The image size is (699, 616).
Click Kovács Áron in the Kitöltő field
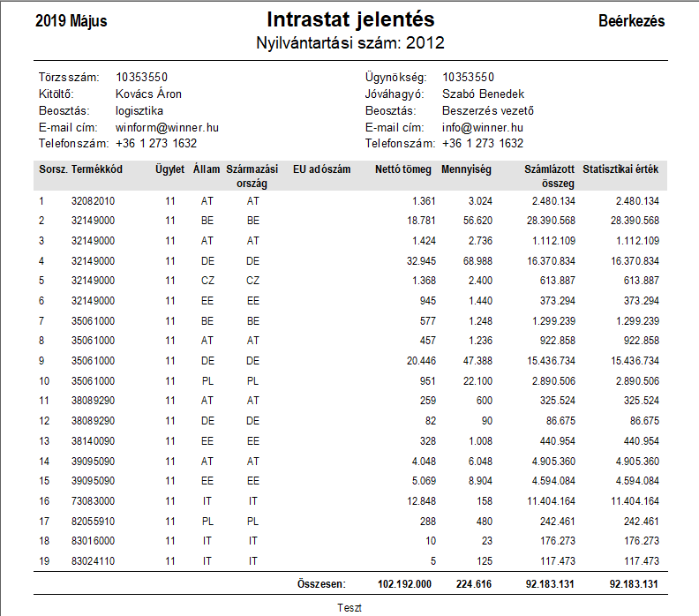pos(148,94)
